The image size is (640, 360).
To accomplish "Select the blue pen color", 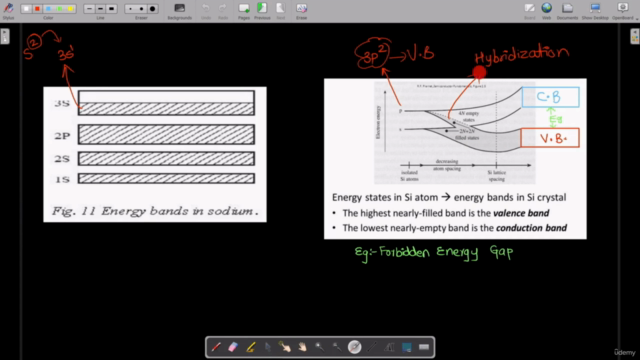I will point(48,9).
